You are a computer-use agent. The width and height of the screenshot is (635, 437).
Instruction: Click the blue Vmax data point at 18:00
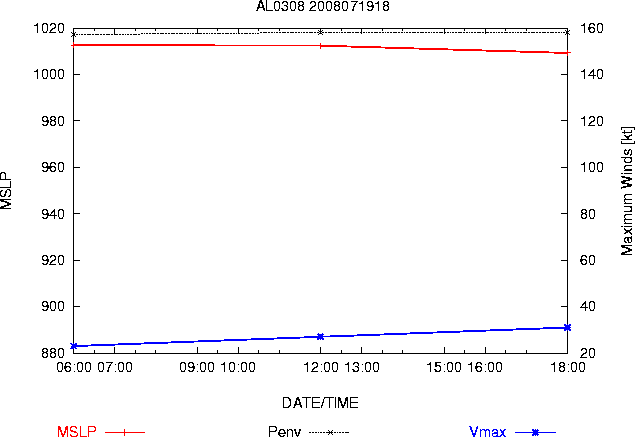[567, 327]
